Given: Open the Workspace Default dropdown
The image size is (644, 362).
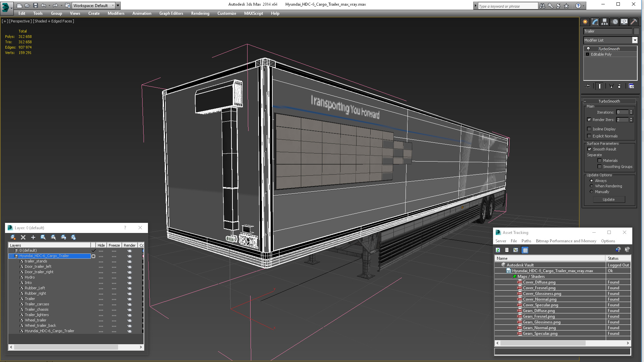Looking at the screenshot, I should pyautogui.click(x=93, y=6).
